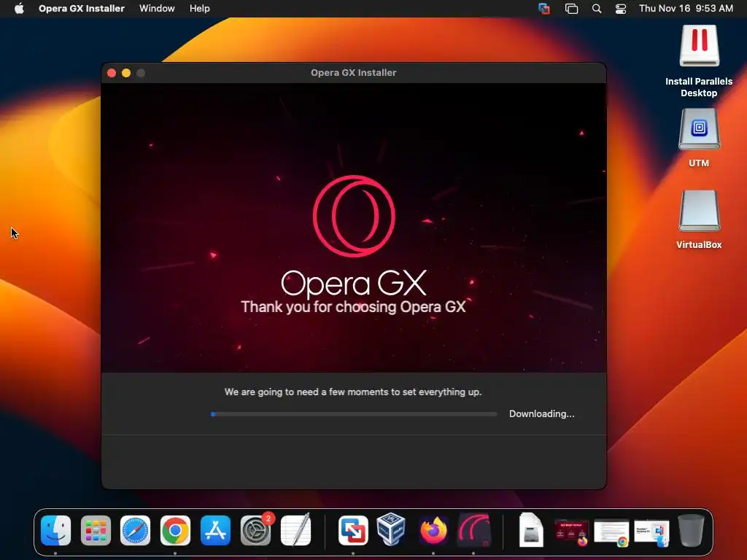The image size is (747, 560).
Task: Close the Opera GX Installer window
Action: [112, 73]
